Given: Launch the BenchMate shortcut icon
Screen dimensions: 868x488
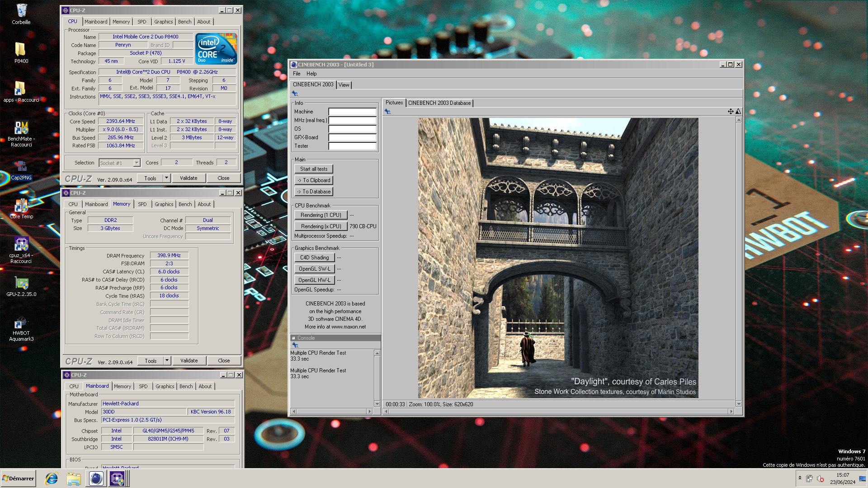Looking at the screenshot, I should click(x=21, y=133).
